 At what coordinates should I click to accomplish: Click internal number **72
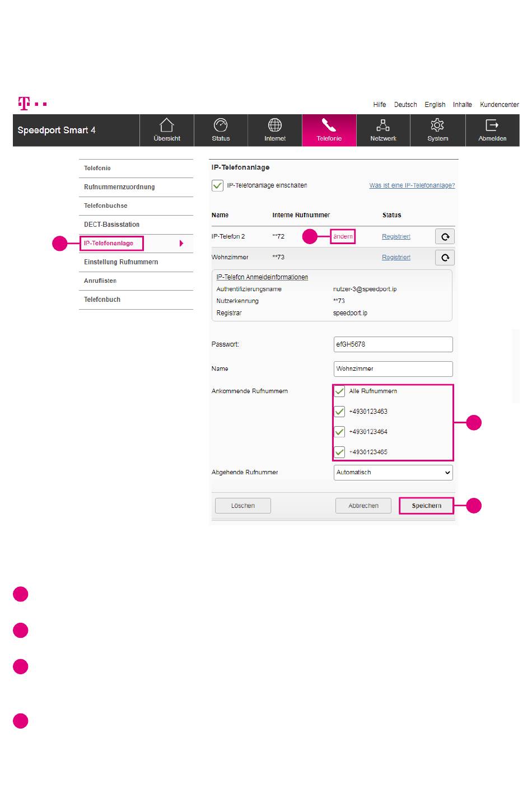[x=278, y=236]
